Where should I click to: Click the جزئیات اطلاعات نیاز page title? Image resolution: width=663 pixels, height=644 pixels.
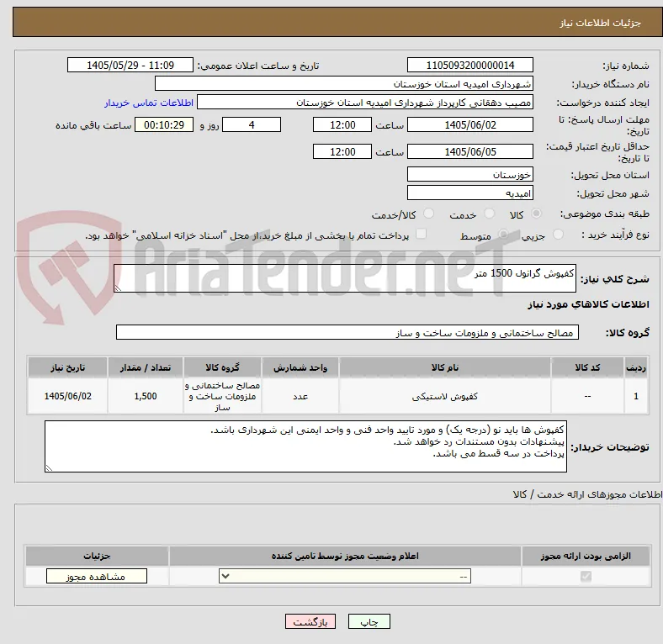(x=600, y=23)
